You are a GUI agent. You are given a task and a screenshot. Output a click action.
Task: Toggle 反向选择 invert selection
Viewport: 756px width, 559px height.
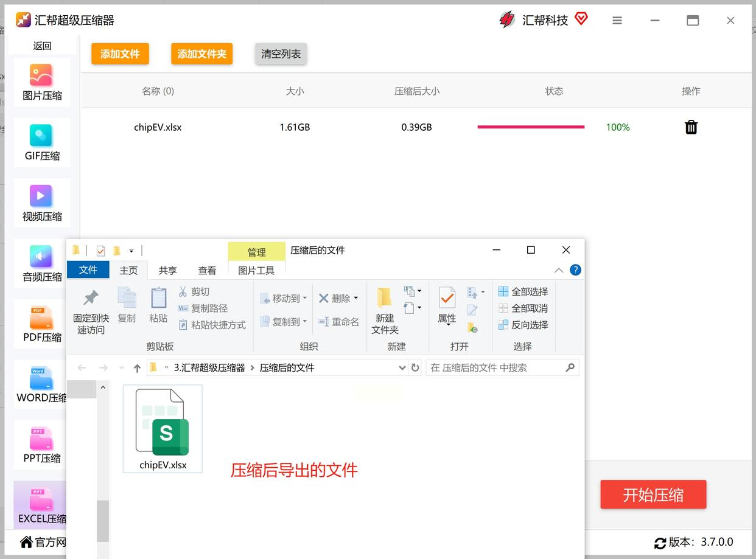523,325
